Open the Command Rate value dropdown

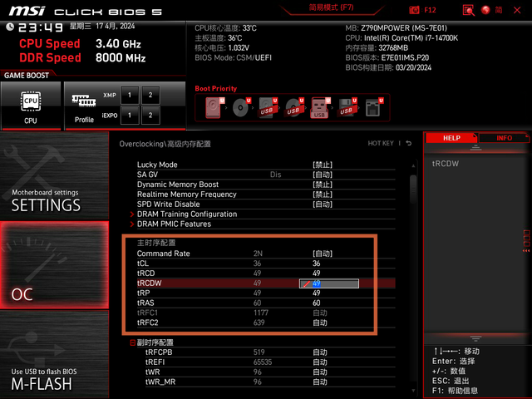323,254
